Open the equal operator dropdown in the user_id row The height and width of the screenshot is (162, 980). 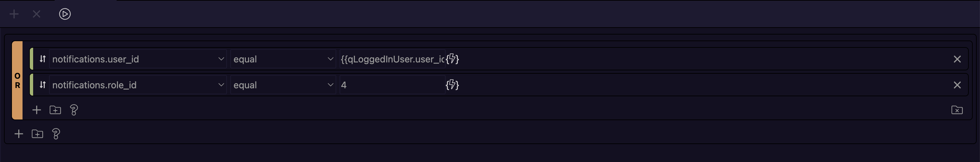(283, 59)
